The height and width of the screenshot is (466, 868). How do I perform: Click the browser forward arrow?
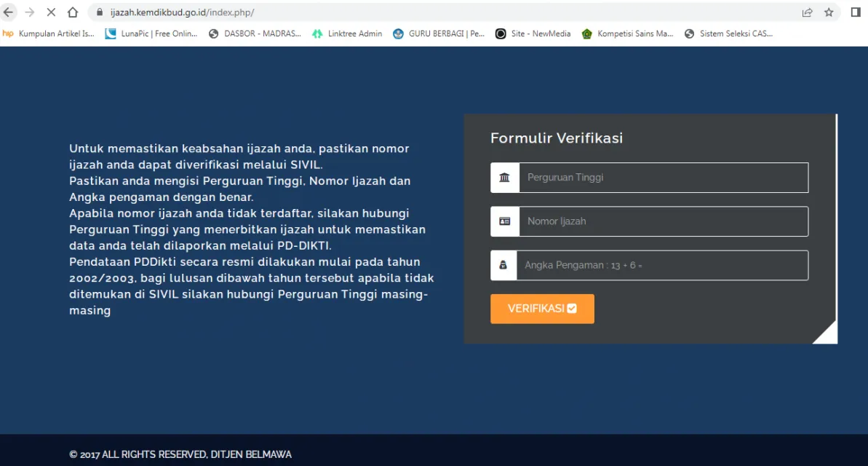(x=29, y=12)
